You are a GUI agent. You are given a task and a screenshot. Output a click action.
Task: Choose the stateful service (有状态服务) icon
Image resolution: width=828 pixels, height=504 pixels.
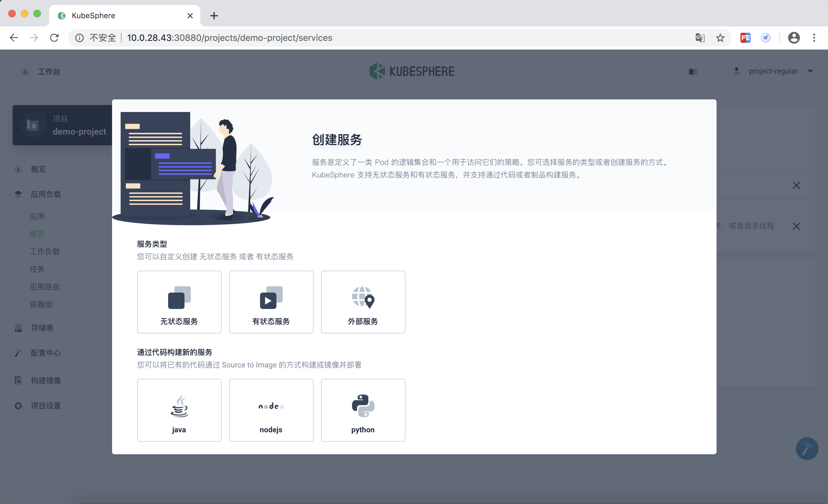271,298
